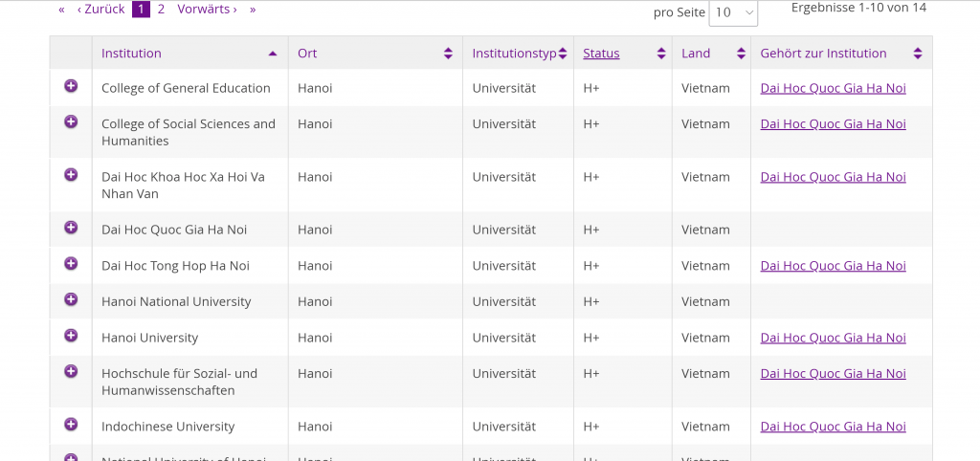This screenshot has width=980, height=461.
Task: Click text Dai Hoc Quoc Gia Ha Noi institution cell
Action: pos(174,230)
